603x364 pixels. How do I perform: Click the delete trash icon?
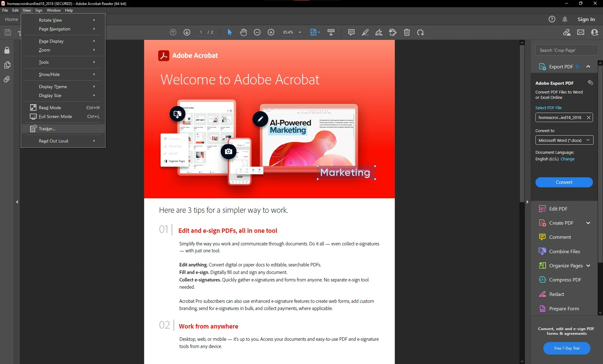[x=407, y=32]
